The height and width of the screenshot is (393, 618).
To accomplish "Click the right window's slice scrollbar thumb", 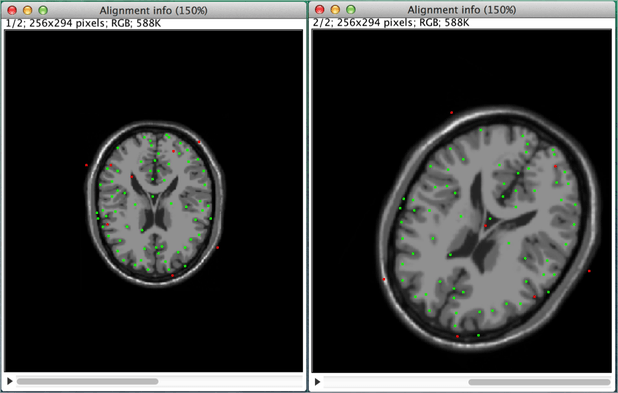I will pyautogui.click(x=539, y=382).
